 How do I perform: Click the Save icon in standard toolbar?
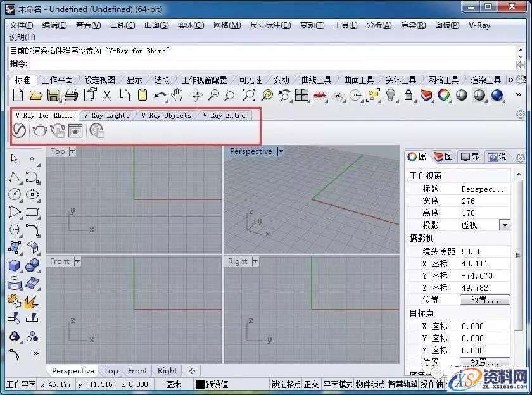tap(54, 95)
